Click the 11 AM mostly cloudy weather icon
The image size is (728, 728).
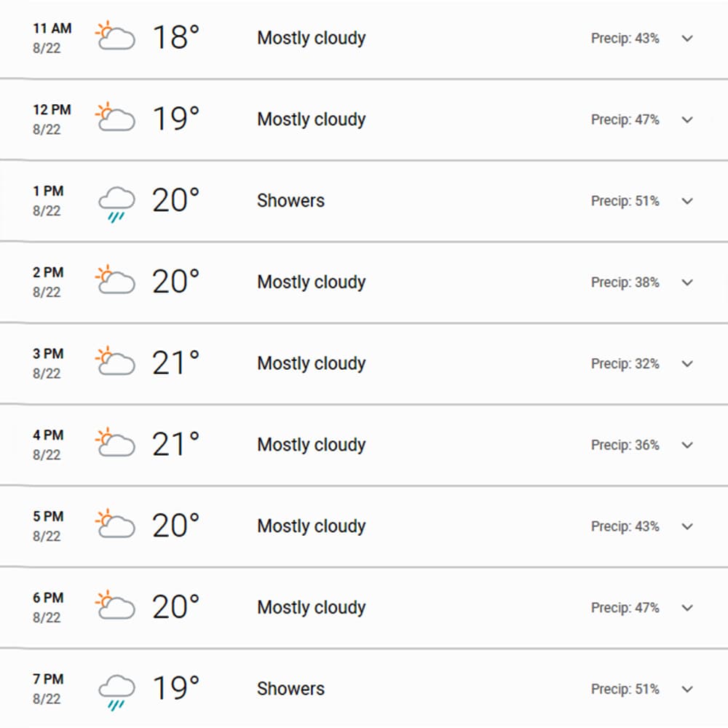click(115, 35)
